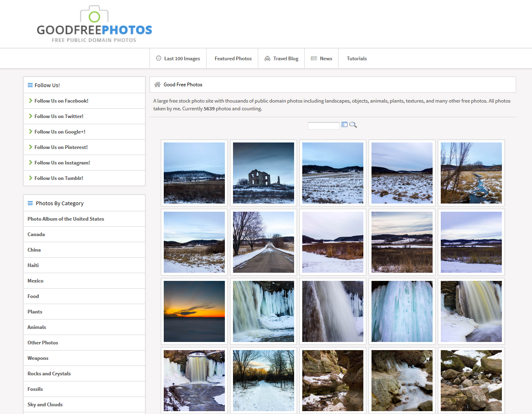Browse the Weapons category
This screenshot has width=532, height=414.
(84, 358)
